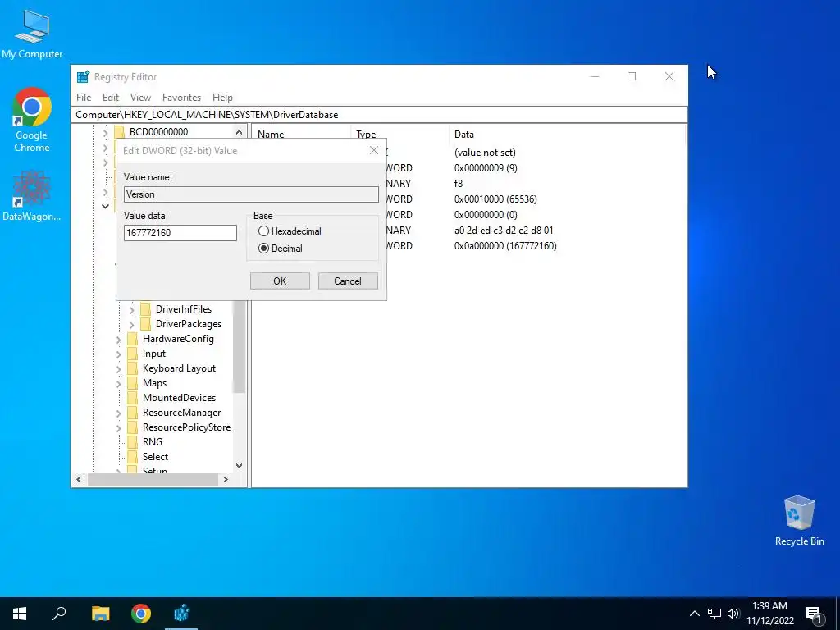Select the MountedDevices tree key
This screenshot has height=630, width=840.
(179, 398)
